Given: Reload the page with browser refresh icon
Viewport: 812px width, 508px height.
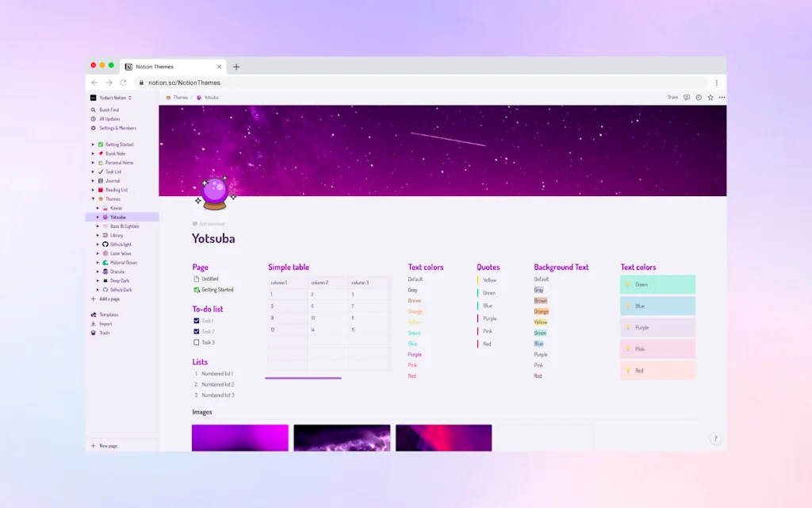Looking at the screenshot, I should point(123,83).
